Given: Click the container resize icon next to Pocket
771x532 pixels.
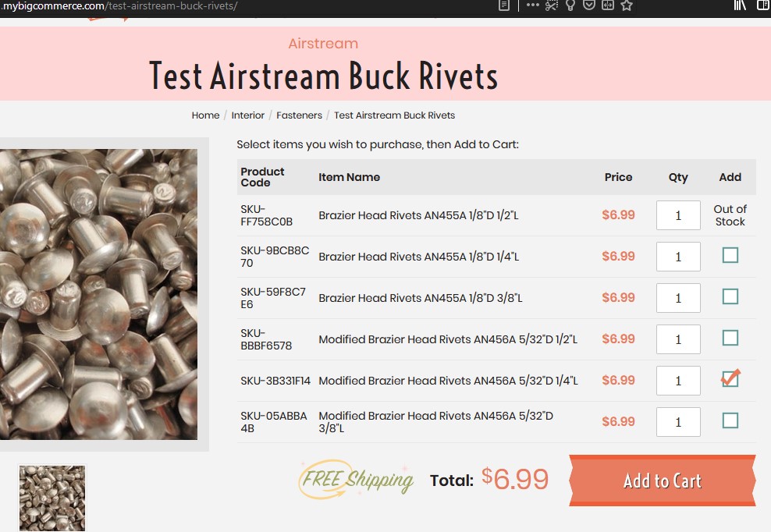Looking at the screenshot, I should (x=608, y=5).
